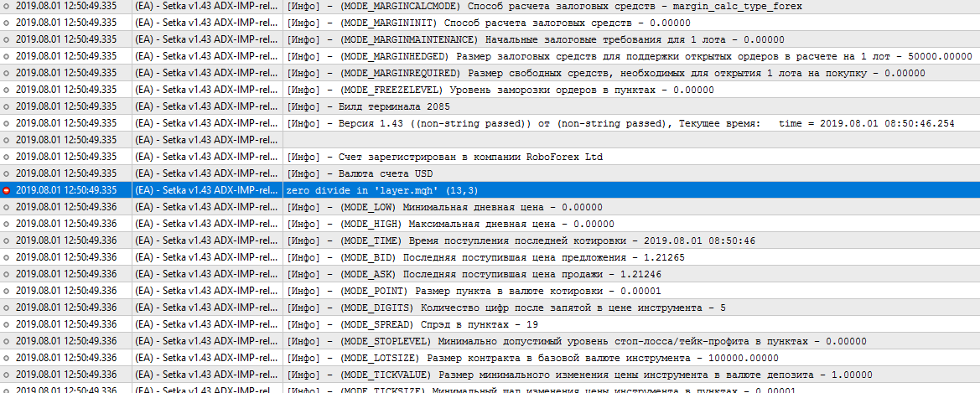Click the info icon on the Билд терминала 2085 row
The height and width of the screenshot is (393, 980).
pyautogui.click(x=7, y=107)
